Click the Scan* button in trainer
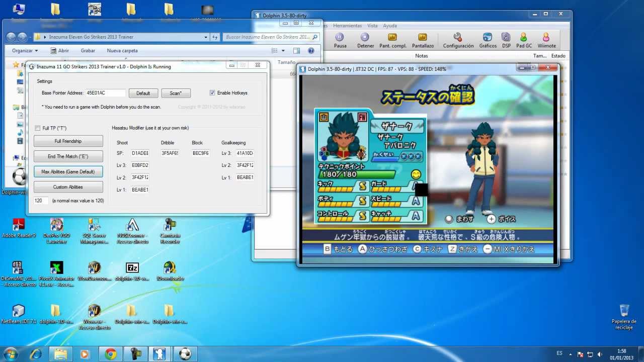Image resolution: width=644 pixels, height=362 pixels. pos(176,93)
